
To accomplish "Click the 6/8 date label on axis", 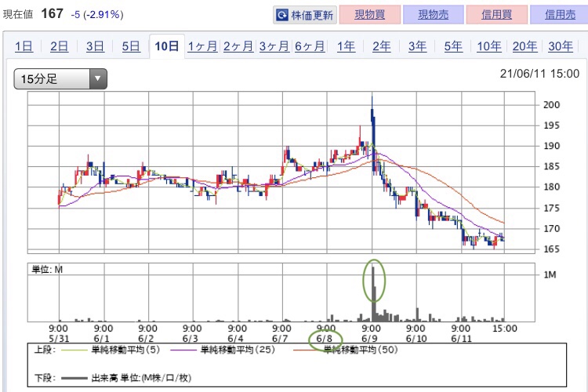I will click(325, 339).
